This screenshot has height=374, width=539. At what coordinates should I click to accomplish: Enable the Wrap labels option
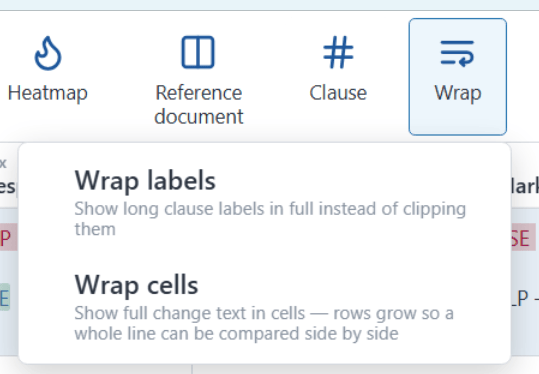(x=265, y=202)
